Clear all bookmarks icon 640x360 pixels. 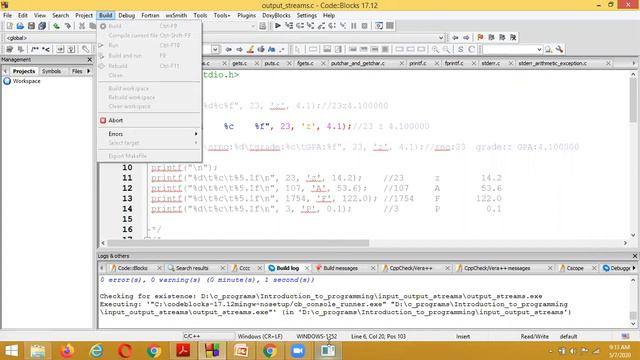pyautogui.click(x=513, y=38)
